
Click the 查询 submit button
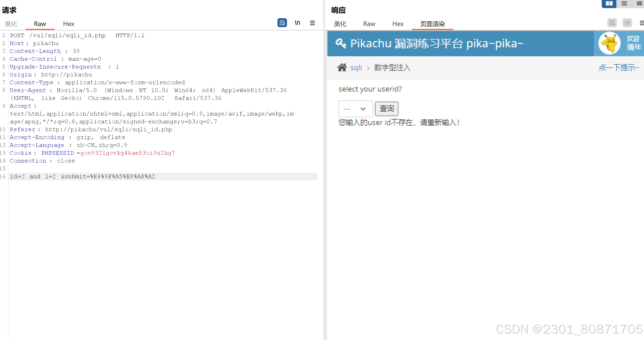(x=386, y=109)
